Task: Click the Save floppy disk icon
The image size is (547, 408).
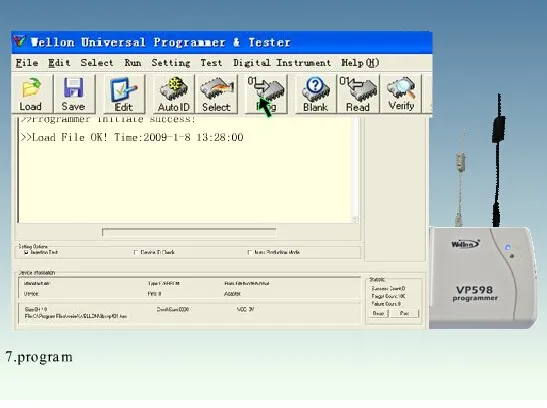Action: click(74, 93)
